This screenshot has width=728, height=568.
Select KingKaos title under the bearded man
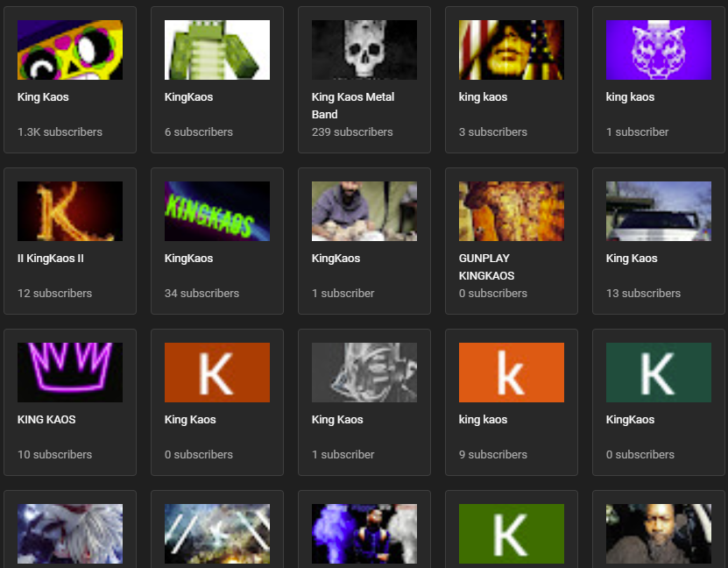[x=336, y=259]
